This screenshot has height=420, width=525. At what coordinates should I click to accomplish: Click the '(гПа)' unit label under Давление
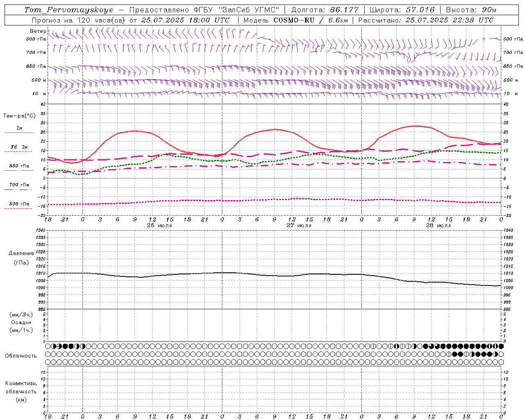(21, 262)
